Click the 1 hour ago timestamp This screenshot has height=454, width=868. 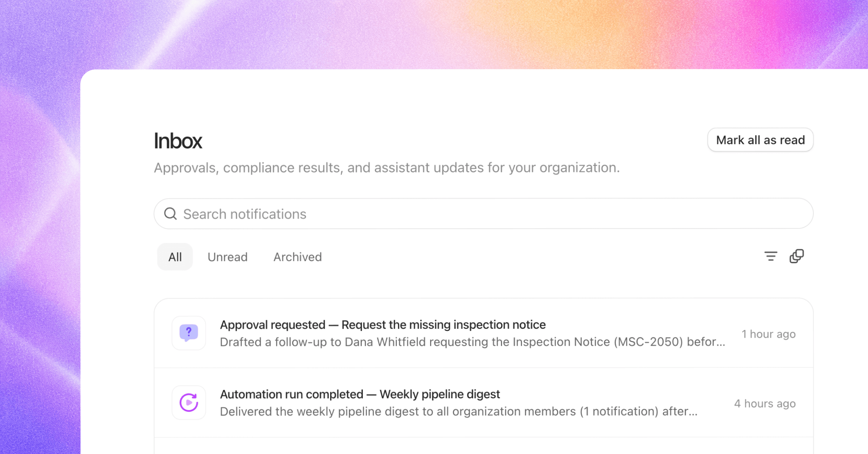click(x=769, y=334)
